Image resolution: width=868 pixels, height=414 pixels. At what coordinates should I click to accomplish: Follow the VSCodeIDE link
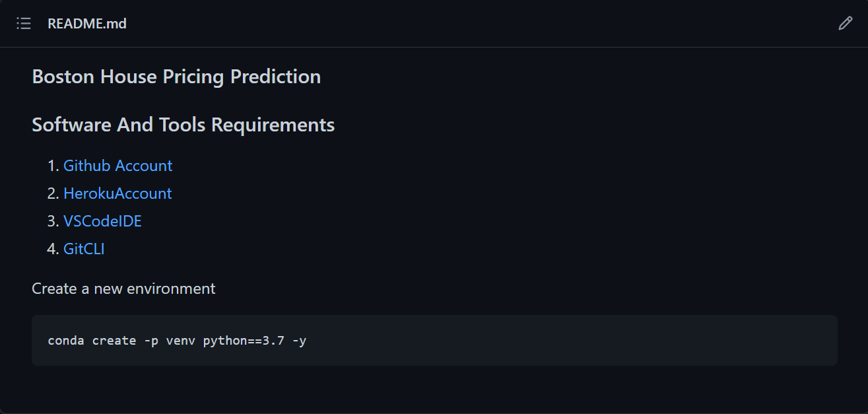pos(102,221)
